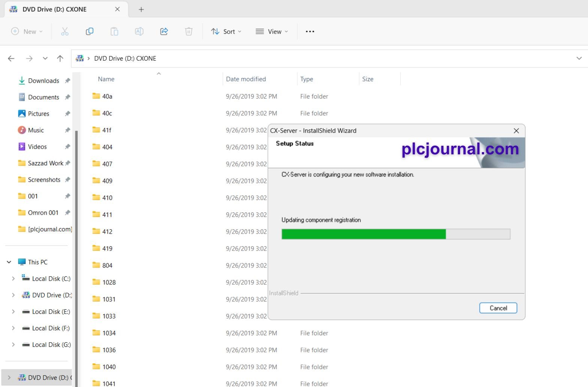Go forward with the right arrow
The width and height of the screenshot is (588, 387).
point(29,58)
